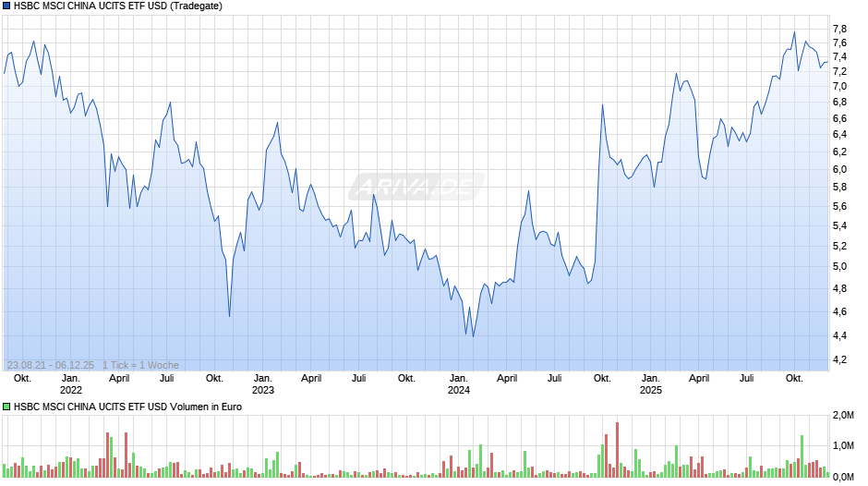
Task: Click the tall green volume bar near Oct. 2025
Action: click(802, 456)
